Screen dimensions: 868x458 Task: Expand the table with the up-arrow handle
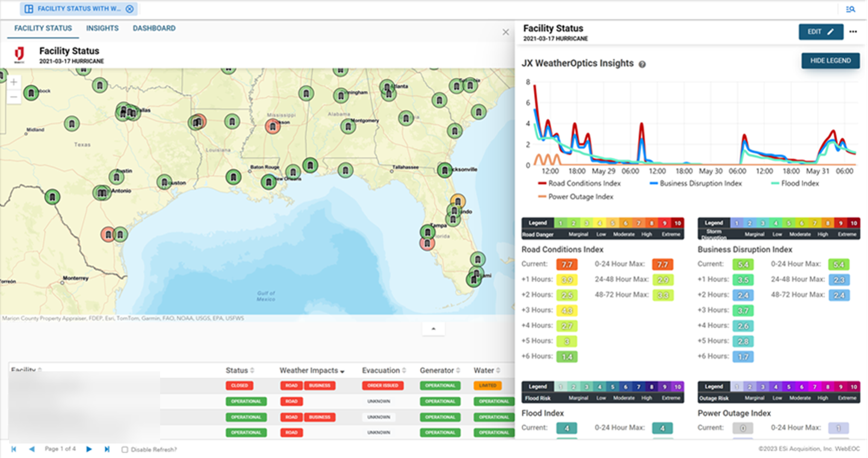tap(433, 329)
